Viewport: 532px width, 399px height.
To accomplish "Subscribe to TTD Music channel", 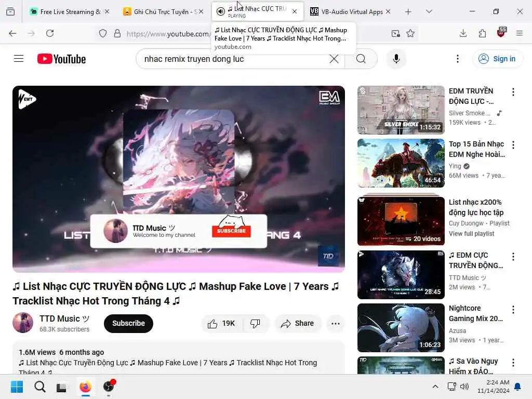I will 128,323.
